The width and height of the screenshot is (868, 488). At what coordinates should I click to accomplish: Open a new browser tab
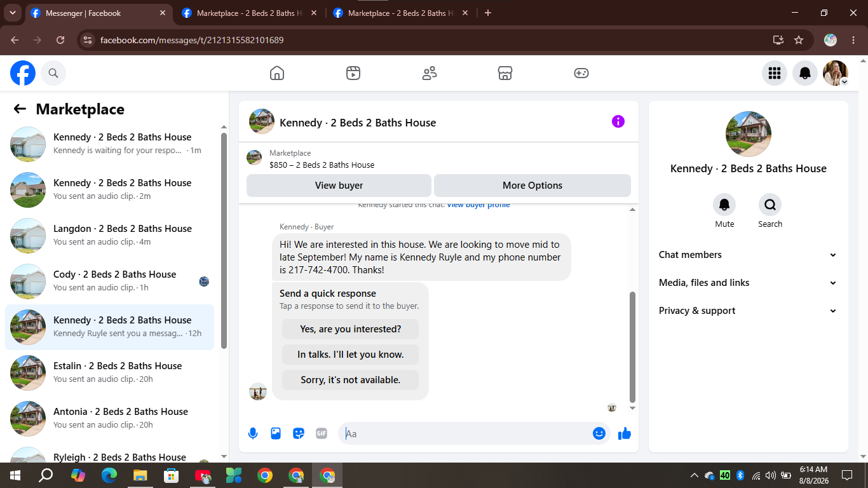(488, 13)
